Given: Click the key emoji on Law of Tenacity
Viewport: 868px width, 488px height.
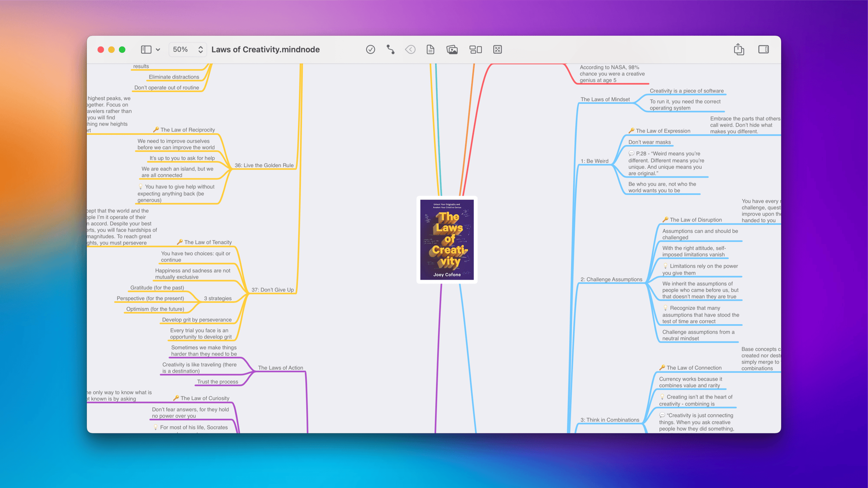Looking at the screenshot, I should [180, 242].
